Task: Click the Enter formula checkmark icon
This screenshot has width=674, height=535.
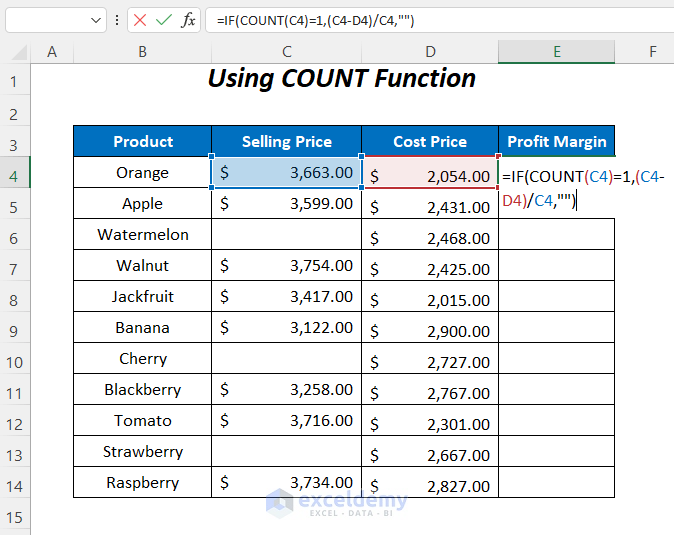Action: 163,20
